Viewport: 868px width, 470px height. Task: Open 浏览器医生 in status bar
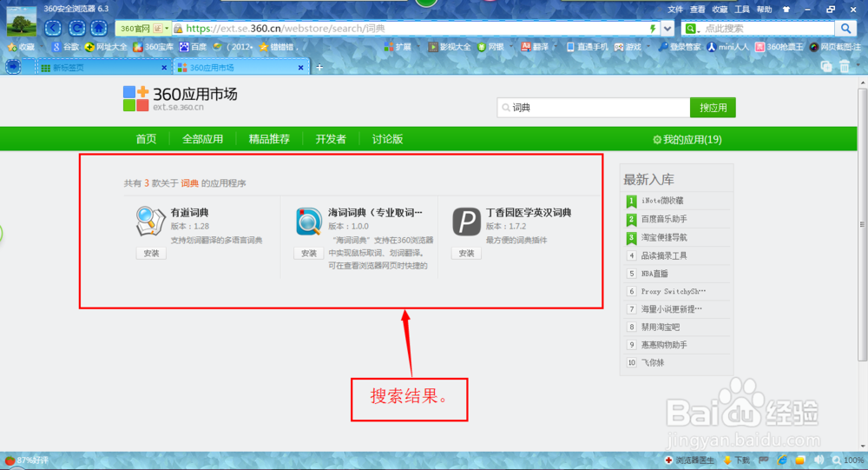coord(689,460)
